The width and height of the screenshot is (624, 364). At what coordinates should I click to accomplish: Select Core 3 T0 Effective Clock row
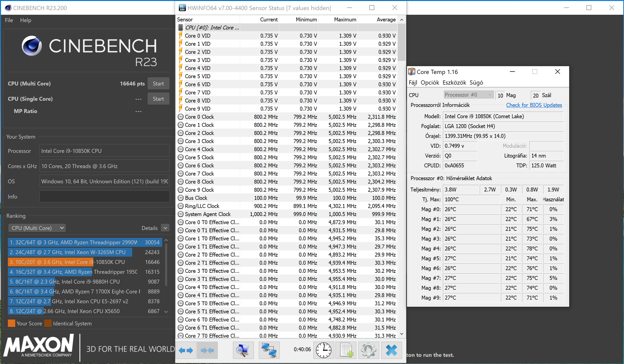[287, 271]
